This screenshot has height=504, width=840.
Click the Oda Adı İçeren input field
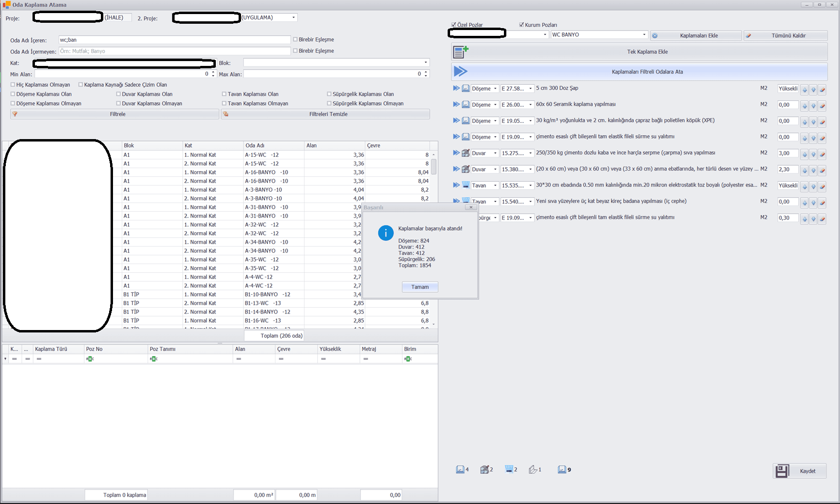[175, 40]
